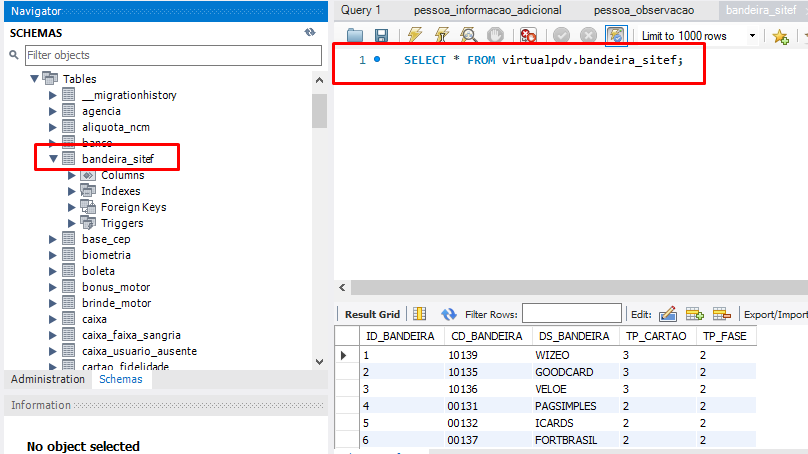Insert a new row icon in Edit

[x=695, y=314]
